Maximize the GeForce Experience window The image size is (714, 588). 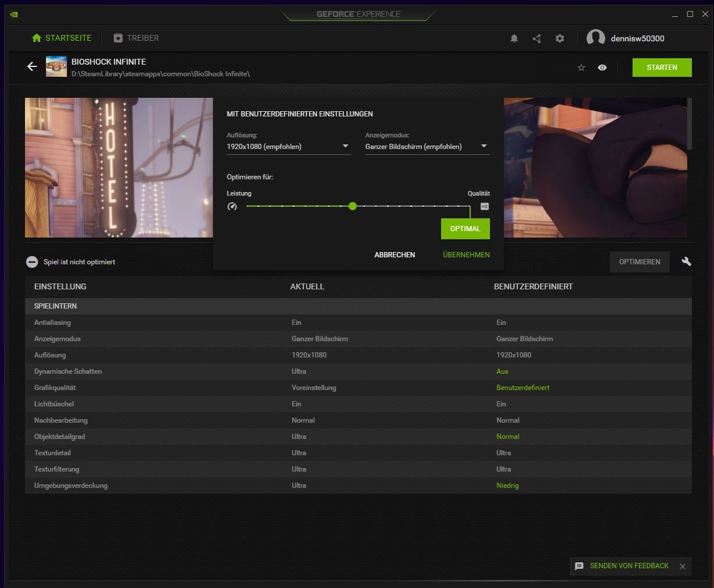pyautogui.click(x=690, y=14)
